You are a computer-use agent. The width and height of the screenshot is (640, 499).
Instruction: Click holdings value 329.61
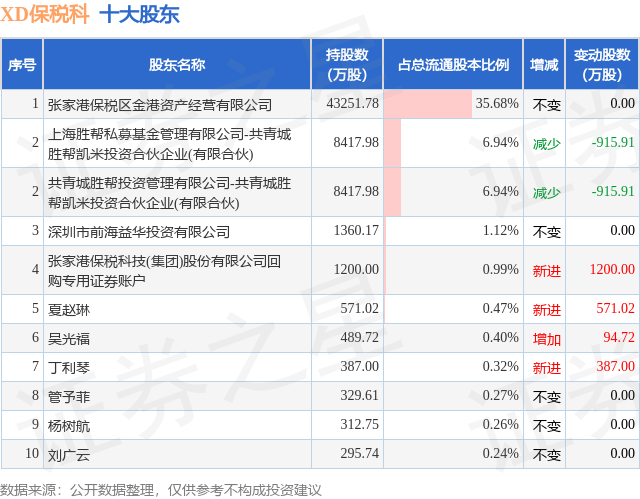click(x=360, y=395)
